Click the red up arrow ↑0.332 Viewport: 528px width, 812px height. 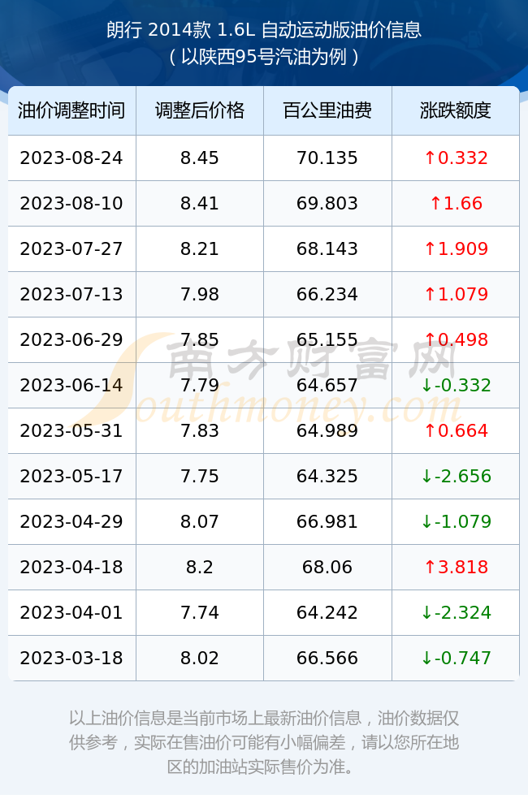coord(430,158)
